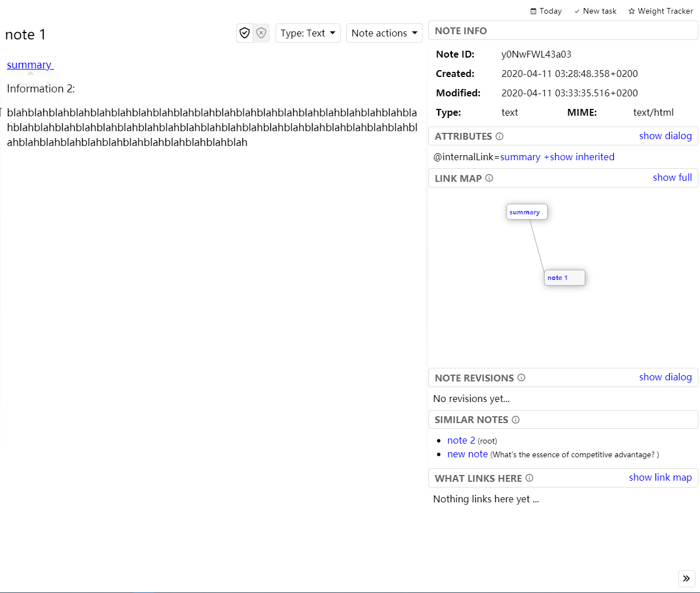Click the unprotect note shield icon
The height and width of the screenshot is (593, 700).
pyautogui.click(x=261, y=33)
